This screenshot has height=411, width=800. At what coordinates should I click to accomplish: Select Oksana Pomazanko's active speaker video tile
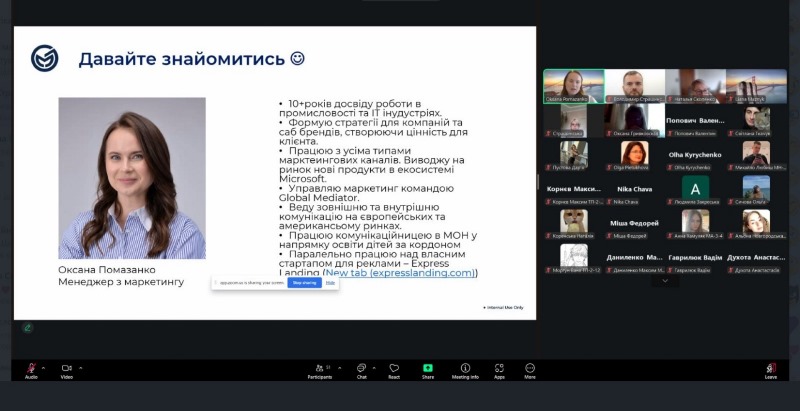tap(573, 87)
